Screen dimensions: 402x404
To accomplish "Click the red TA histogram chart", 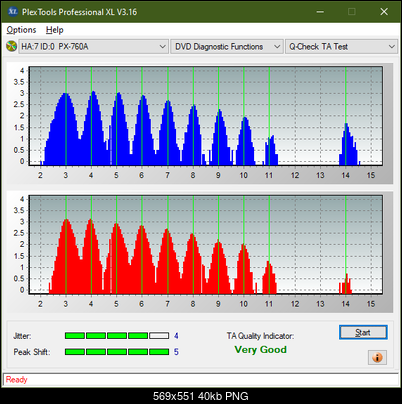I will [x=206, y=244].
